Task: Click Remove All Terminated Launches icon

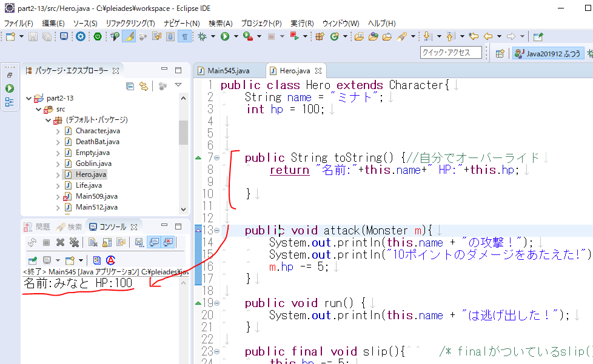Action: pyautogui.click(x=74, y=242)
